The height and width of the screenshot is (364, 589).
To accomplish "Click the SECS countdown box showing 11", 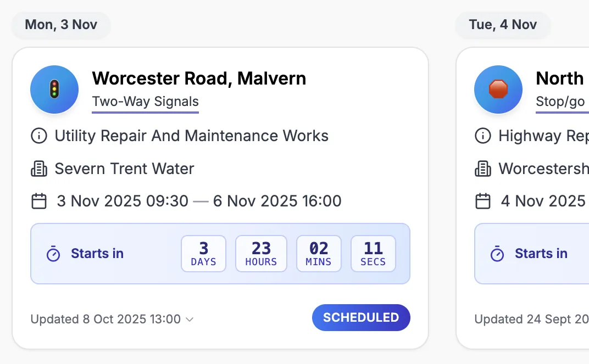I will 373,254.
